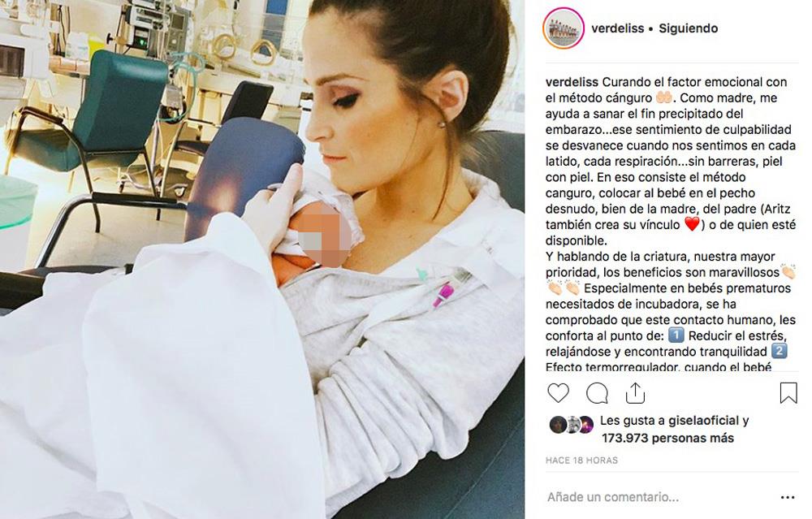Share the post with the upload icon
This screenshot has width=812, height=519.
coord(635,393)
